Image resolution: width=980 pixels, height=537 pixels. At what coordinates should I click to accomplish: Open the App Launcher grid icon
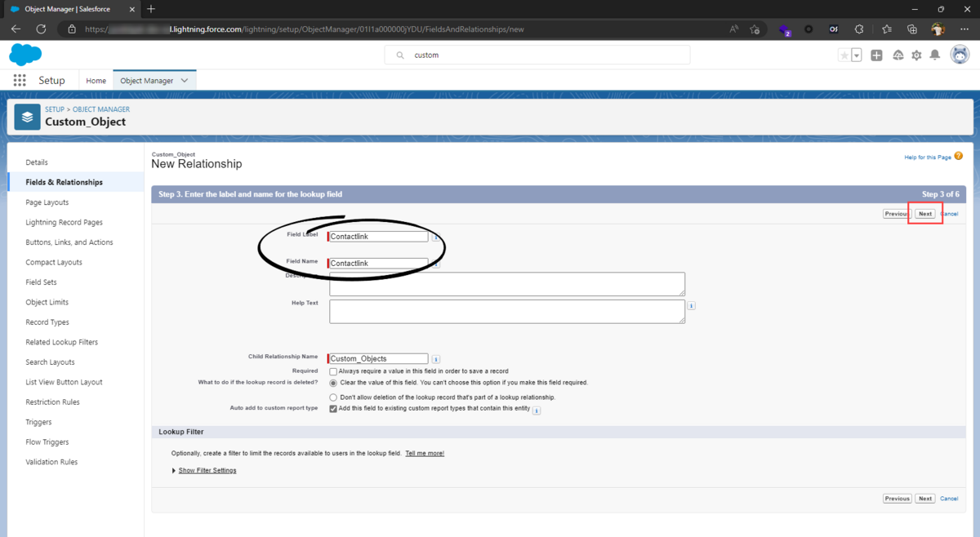click(x=20, y=81)
